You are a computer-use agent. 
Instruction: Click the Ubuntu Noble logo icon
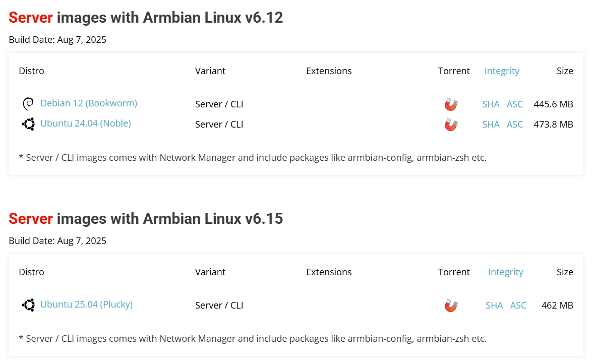28,124
